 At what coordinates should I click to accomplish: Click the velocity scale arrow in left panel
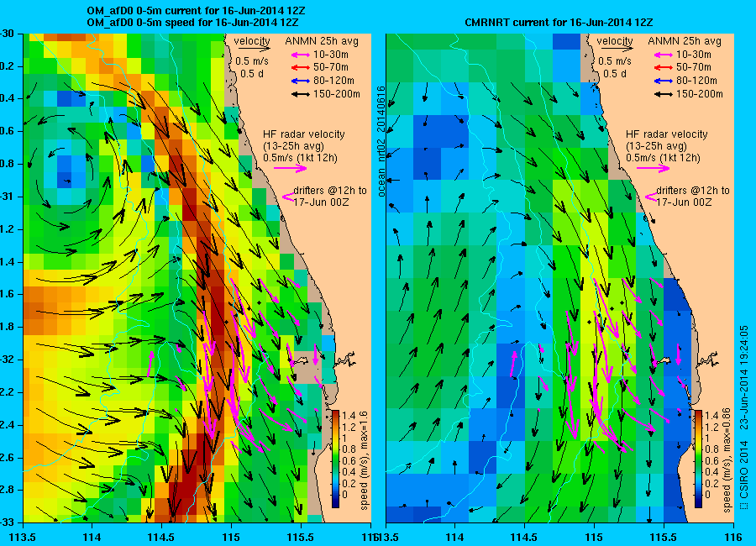coord(254,48)
